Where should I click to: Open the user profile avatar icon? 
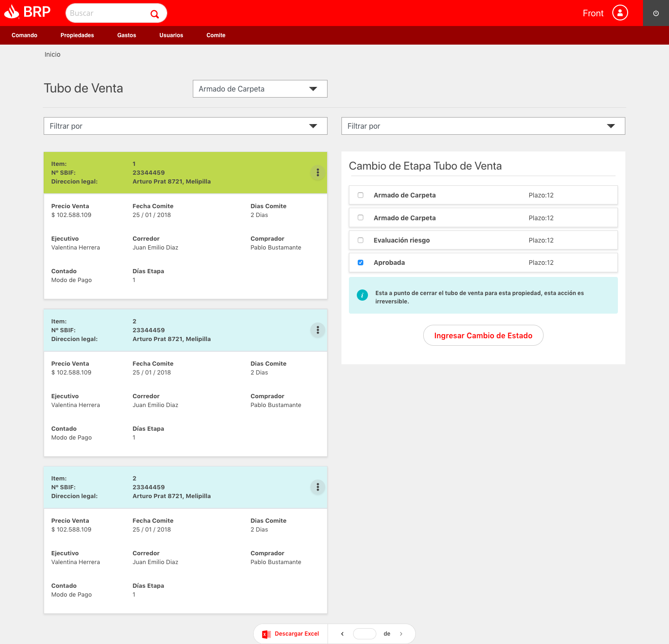coord(620,13)
